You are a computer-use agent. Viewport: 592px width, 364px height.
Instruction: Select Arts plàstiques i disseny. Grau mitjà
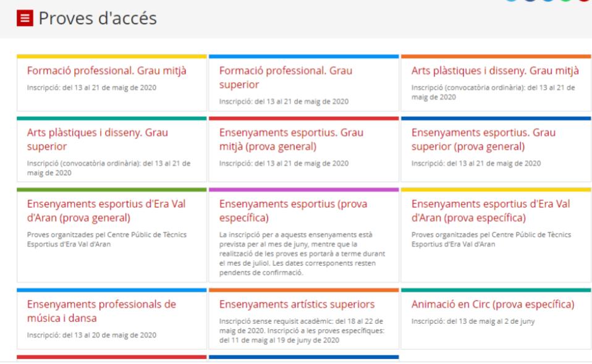click(495, 70)
